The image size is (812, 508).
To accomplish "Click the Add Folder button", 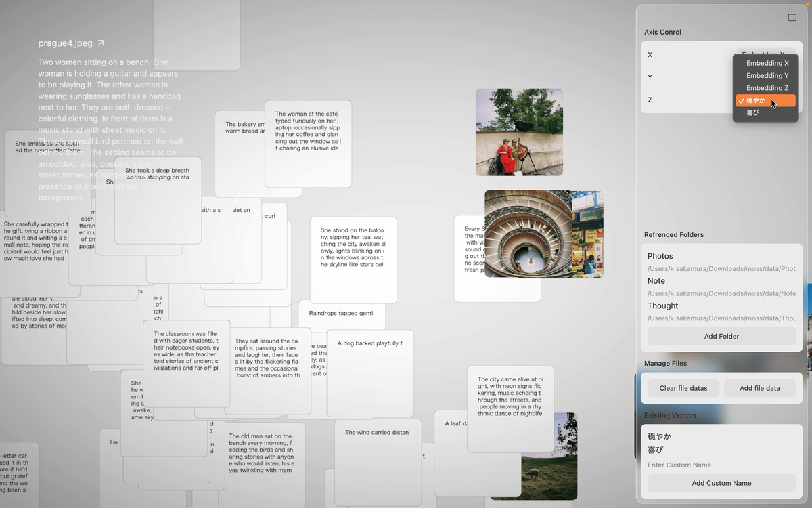I will [x=721, y=336].
